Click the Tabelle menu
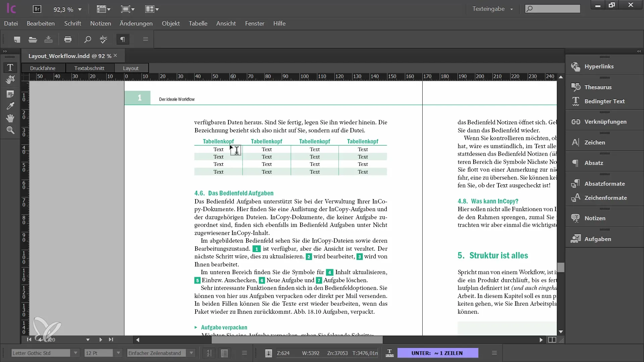The height and width of the screenshot is (362, 644). [198, 23]
